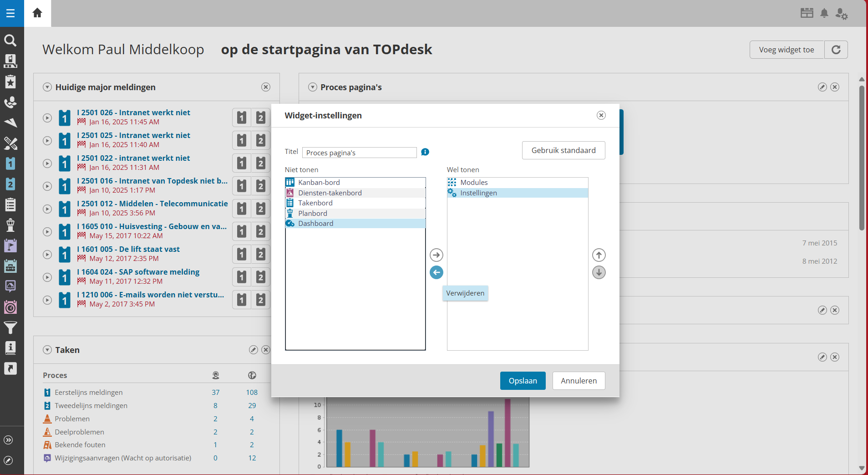
Task: Open the notifications bell icon
Action: (x=824, y=13)
